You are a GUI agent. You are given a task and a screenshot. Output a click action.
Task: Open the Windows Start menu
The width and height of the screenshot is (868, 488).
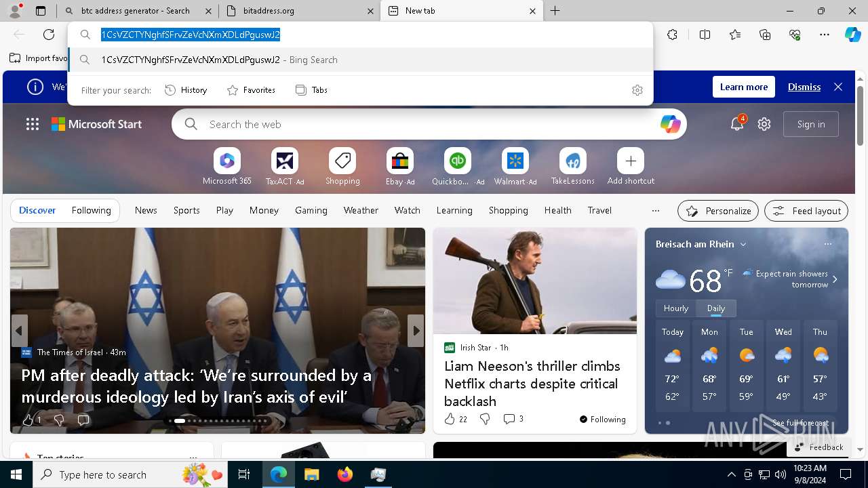[x=16, y=474]
